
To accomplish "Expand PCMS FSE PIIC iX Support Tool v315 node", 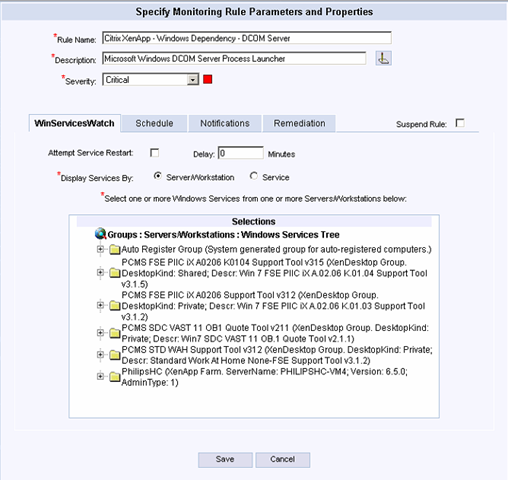I will [100, 273].
